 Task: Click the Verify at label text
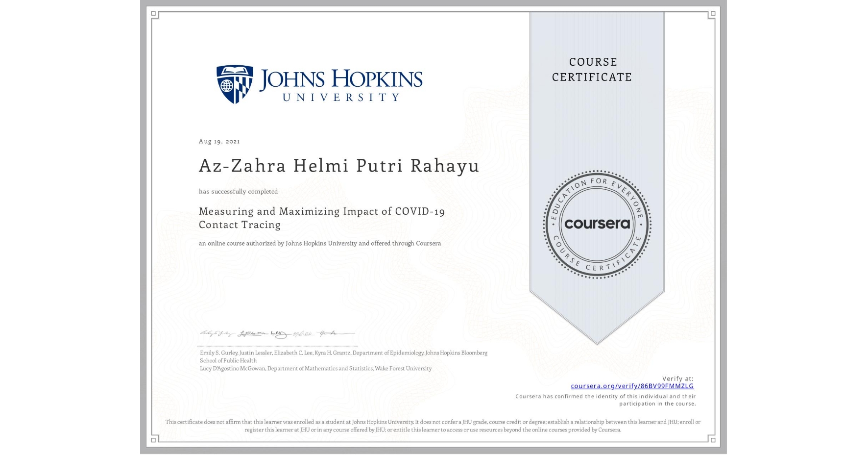(678, 378)
